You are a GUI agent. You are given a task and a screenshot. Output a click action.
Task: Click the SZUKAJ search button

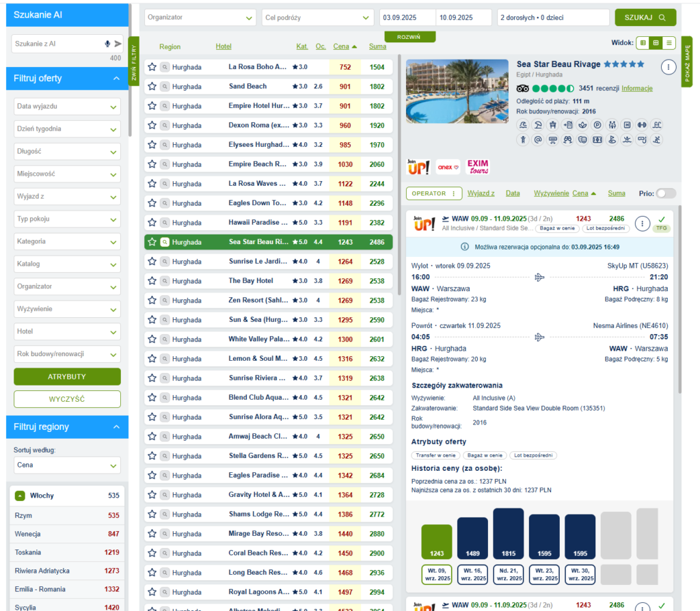point(645,17)
